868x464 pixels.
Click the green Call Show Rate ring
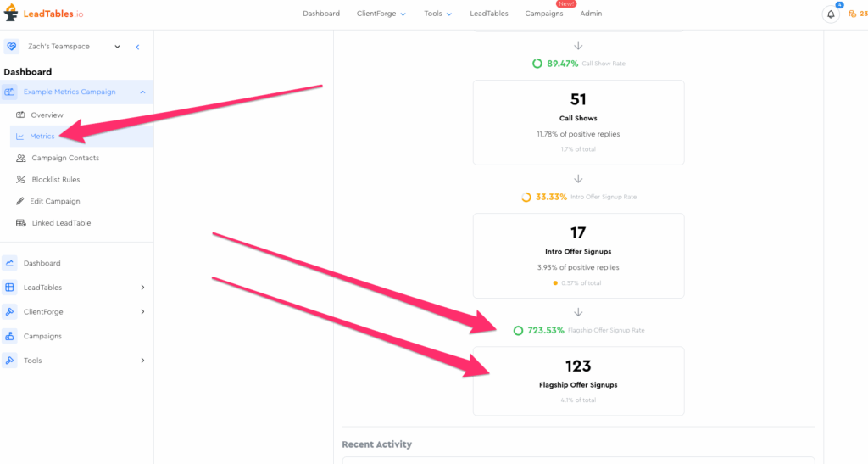(537, 64)
